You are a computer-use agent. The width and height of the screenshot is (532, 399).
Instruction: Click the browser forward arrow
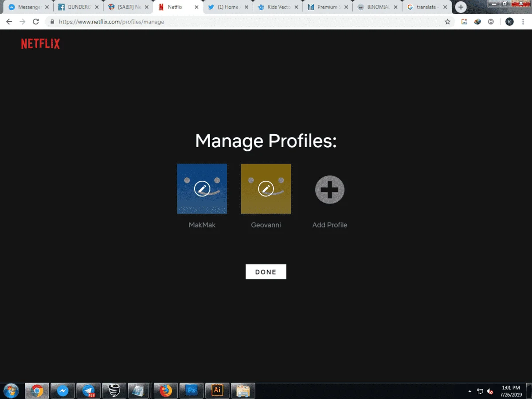[x=22, y=21]
